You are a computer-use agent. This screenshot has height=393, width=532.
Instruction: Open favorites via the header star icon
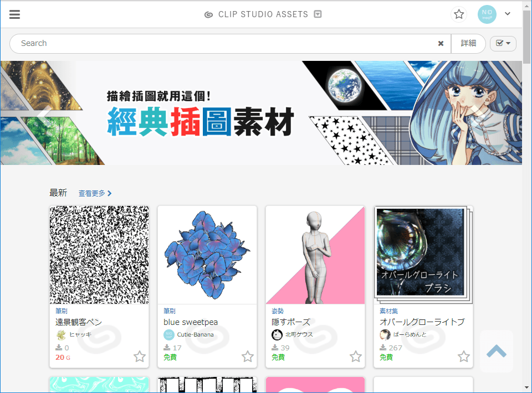point(459,14)
